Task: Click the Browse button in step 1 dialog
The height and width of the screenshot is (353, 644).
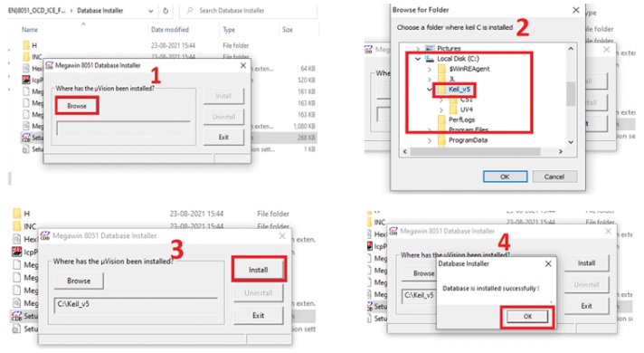Action: coord(77,106)
